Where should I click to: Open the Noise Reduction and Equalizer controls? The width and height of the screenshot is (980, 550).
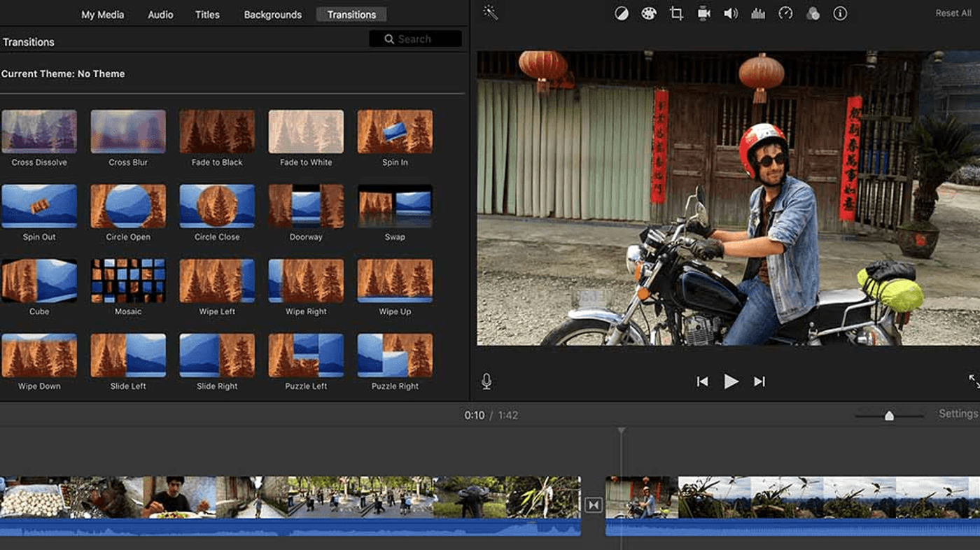(x=757, y=13)
